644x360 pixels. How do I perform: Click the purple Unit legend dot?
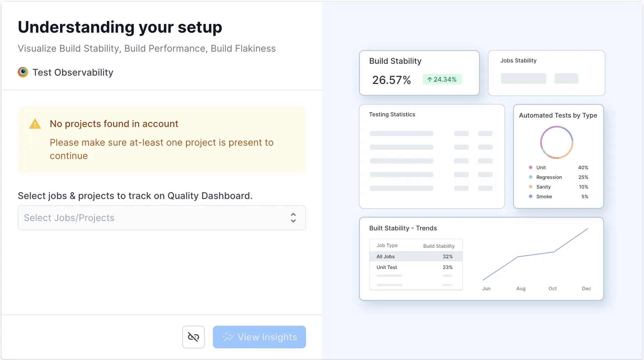(x=531, y=168)
